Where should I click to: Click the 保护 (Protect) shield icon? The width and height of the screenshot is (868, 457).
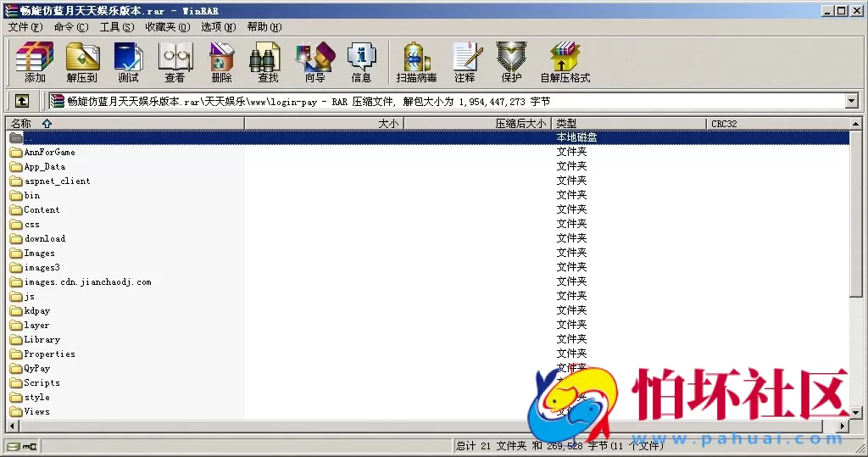coord(511,62)
